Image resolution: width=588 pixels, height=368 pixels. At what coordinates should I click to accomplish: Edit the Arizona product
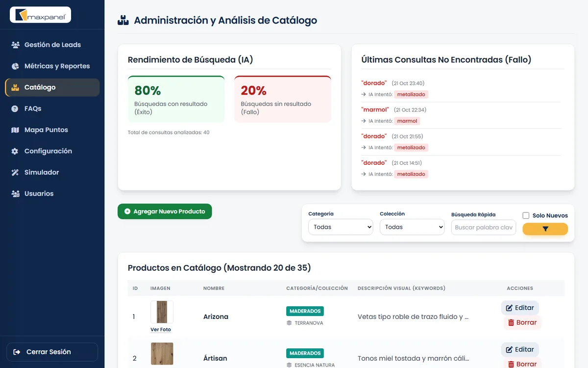point(520,308)
